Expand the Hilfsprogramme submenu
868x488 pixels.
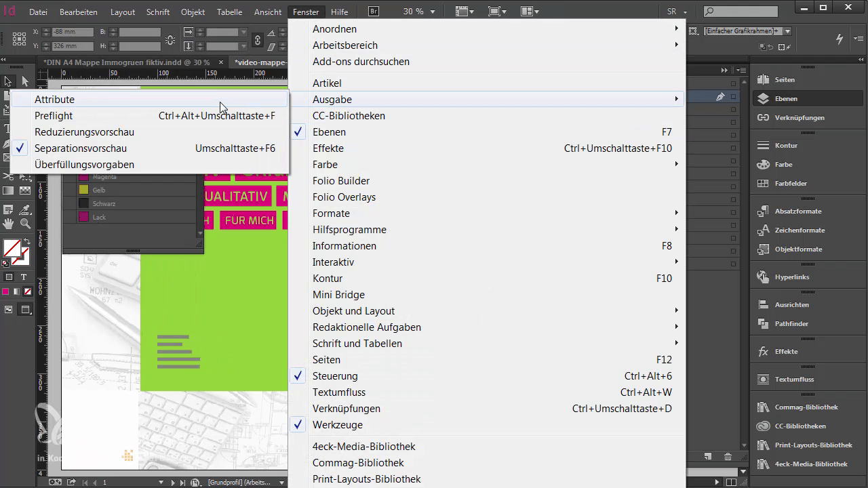[x=486, y=230]
